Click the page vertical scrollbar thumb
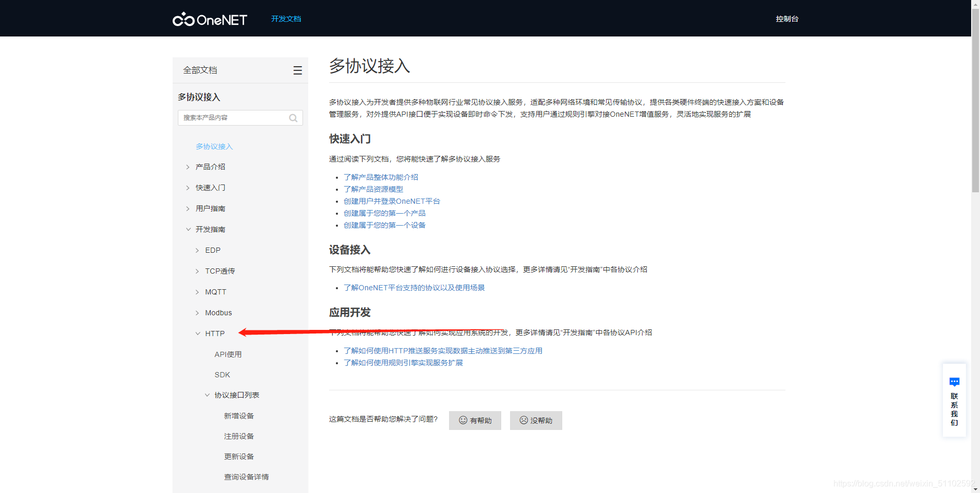Screen dimensions: 980x493 click(x=975, y=100)
